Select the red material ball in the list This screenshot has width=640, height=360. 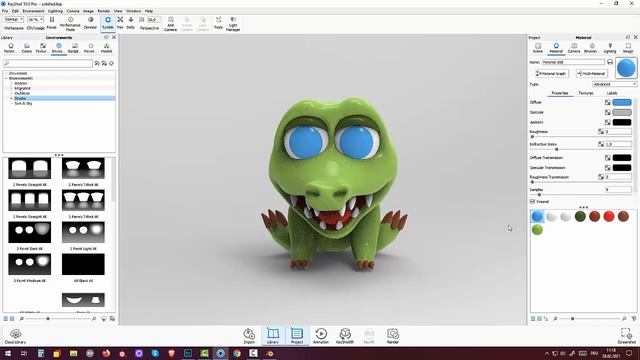[609, 216]
